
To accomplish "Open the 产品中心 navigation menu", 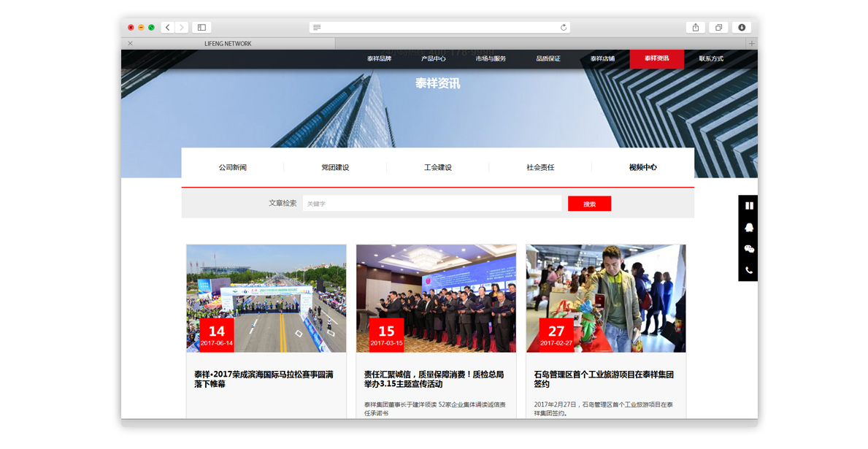I will (434, 58).
